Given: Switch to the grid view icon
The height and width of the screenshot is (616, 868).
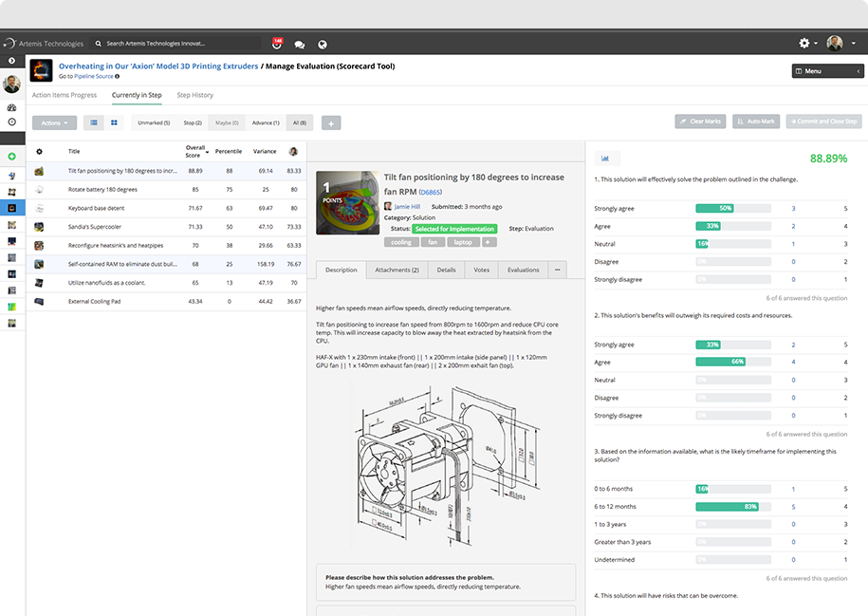Looking at the screenshot, I should tap(114, 122).
